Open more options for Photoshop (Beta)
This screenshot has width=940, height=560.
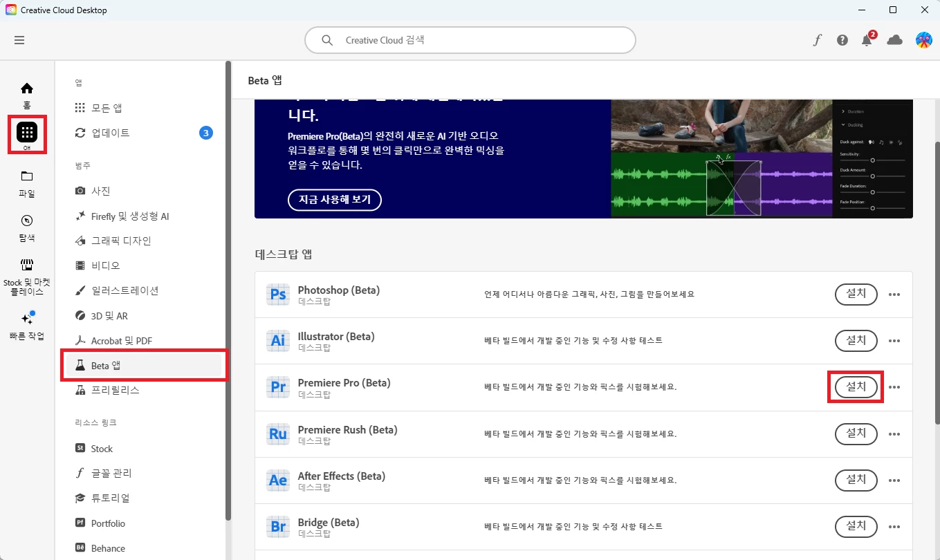[894, 295]
